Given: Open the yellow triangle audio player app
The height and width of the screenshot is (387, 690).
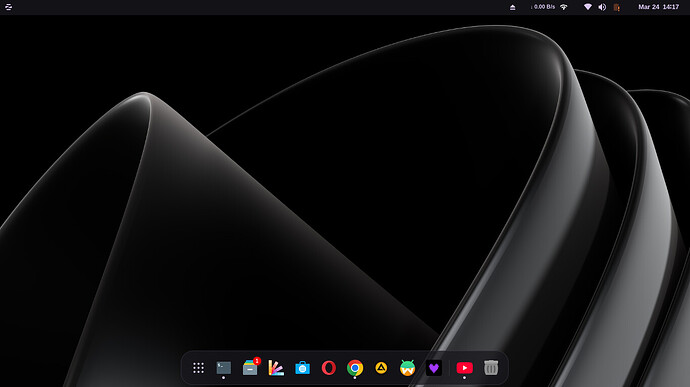Looking at the screenshot, I should point(381,368).
